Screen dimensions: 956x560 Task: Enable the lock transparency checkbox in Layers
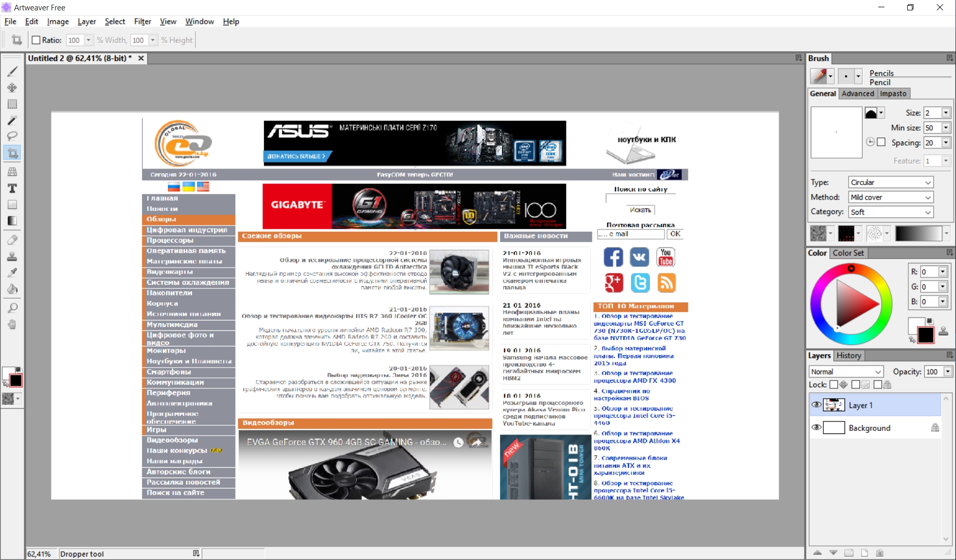click(x=856, y=385)
